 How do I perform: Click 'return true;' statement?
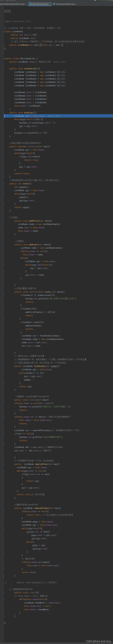click(31, 160)
